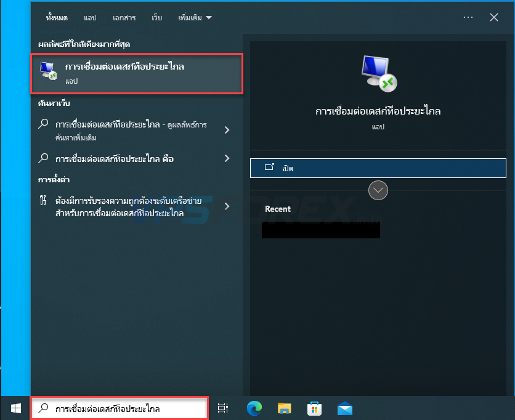Expand arrow for network authentication setting result
The height and width of the screenshot is (420, 515).
227,206
